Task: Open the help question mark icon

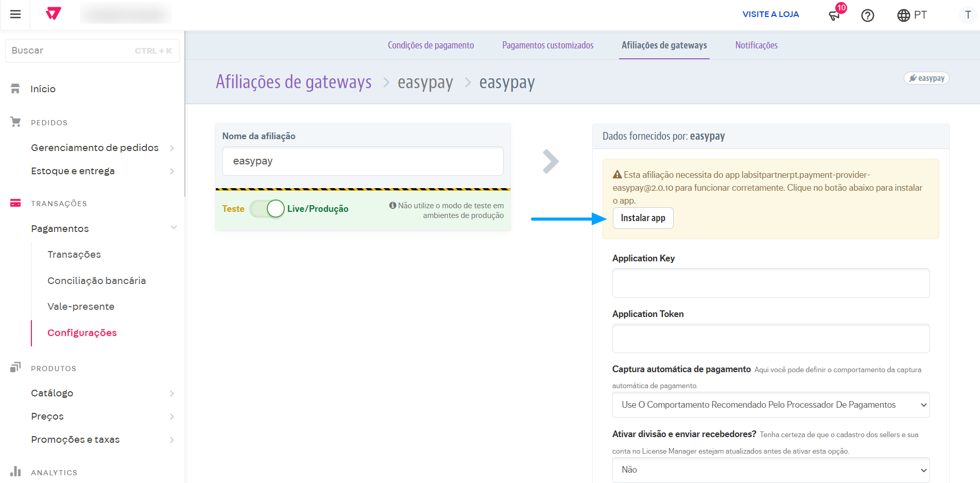Action: click(x=868, y=15)
